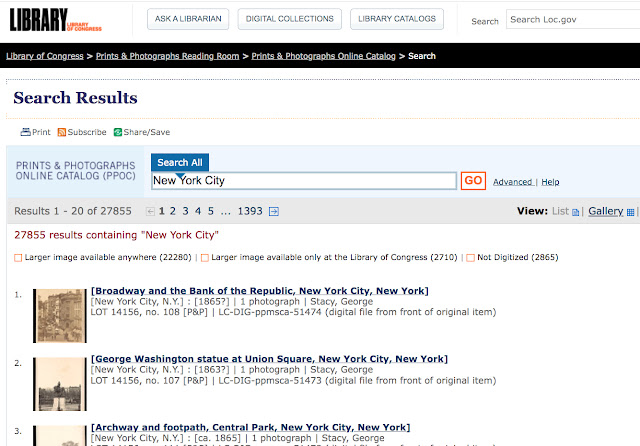Open Library Catalogs
Image resolution: width=640 pixels, height=446 pixels.
tap(397, 19)
